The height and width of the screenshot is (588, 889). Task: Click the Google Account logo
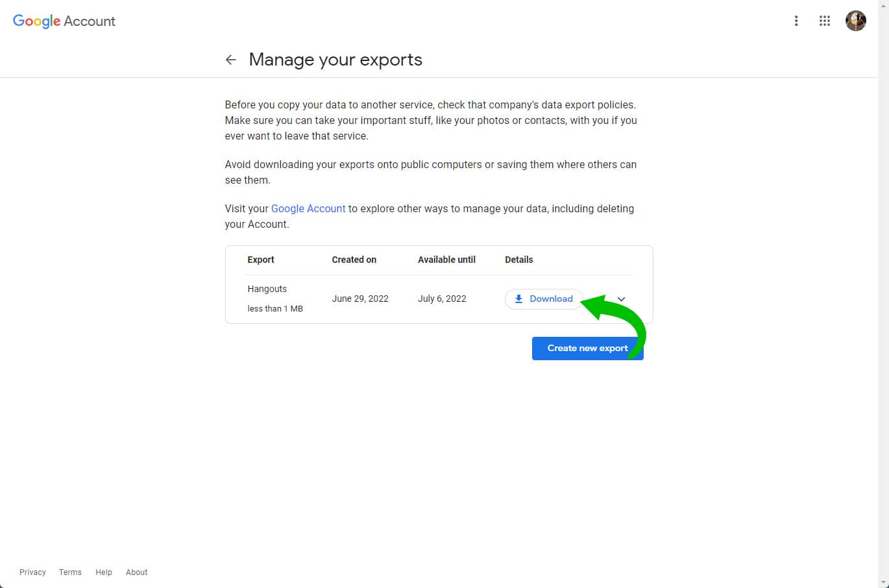tap(64, 21)
